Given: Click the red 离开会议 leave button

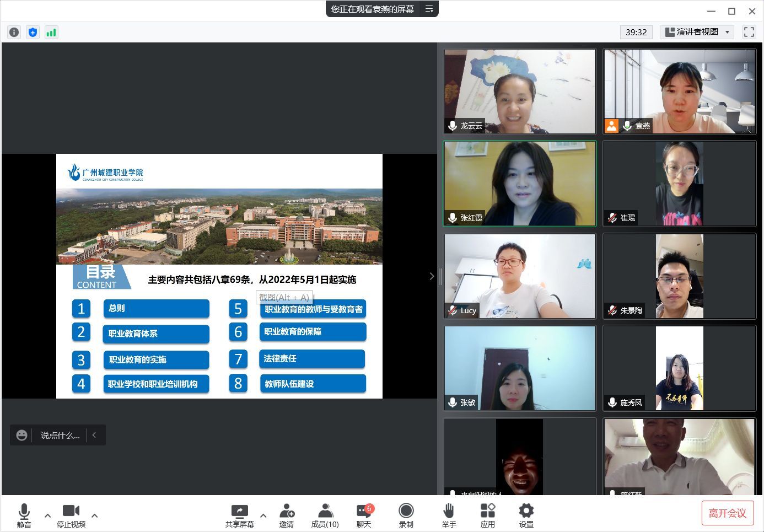Looking at the screenshot, I should pos(727,513).
